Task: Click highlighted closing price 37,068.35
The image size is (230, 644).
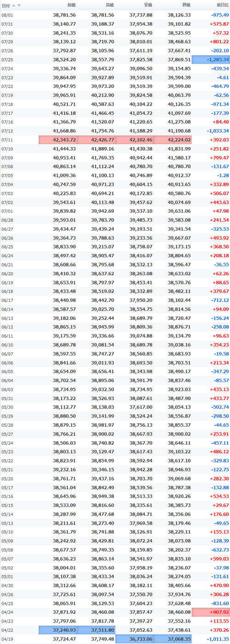Action: (172, 639)
